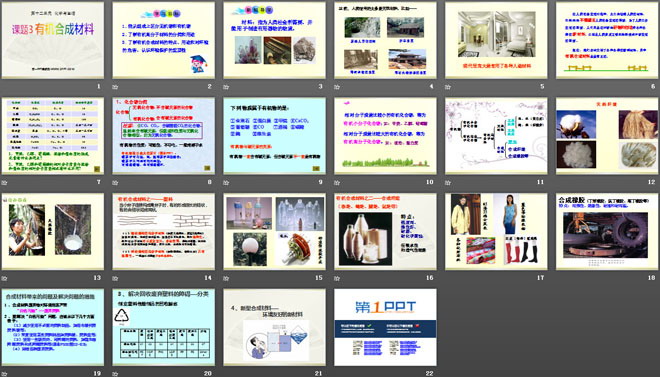Select slide 4 with ancient dwellings photos
The height and width of the screenshot is (377, 660).
pyautogui.click(x=385, y=40)
